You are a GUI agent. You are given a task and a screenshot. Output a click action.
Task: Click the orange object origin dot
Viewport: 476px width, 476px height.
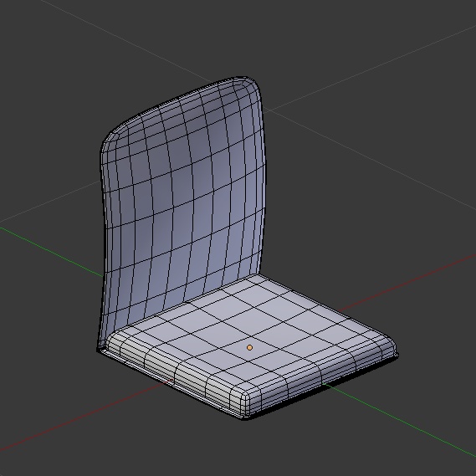click(x=249, y=348)
